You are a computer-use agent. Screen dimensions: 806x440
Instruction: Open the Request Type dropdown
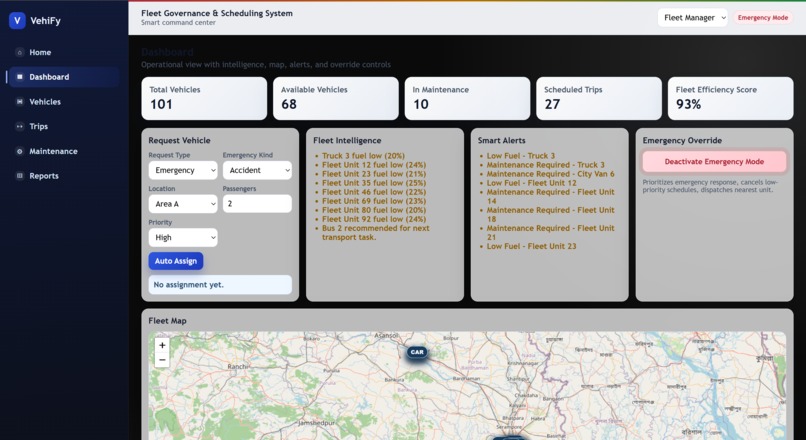(x=183, y=170)
